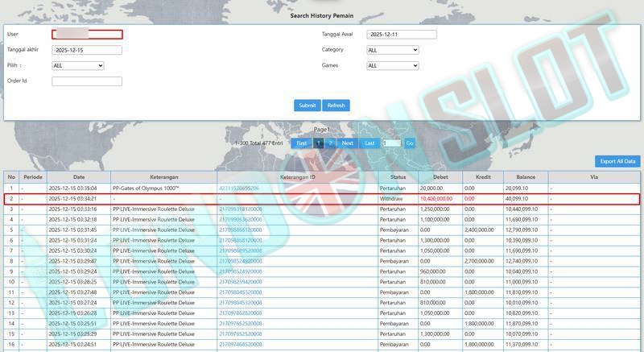Click date 2025-12-15 03:27:24
Image resolution: width=644 pixels, height=352 pixels.
[x=72, y=303]
